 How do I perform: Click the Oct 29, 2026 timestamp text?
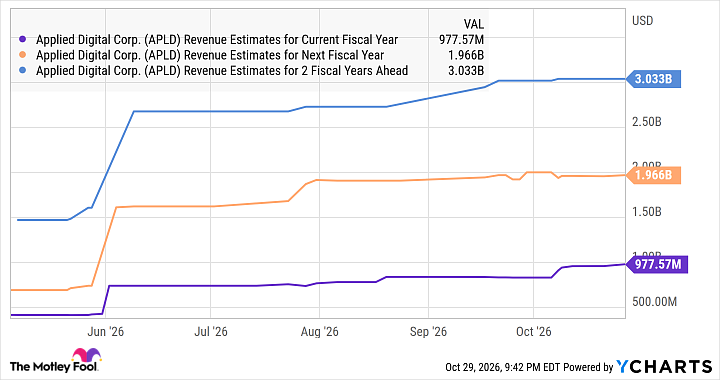coord(502,367)
